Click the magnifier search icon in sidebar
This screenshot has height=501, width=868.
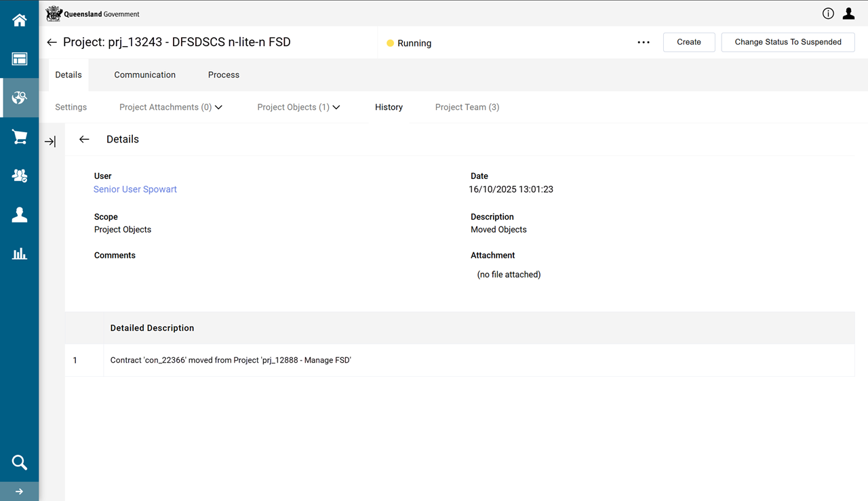point(19,462)
